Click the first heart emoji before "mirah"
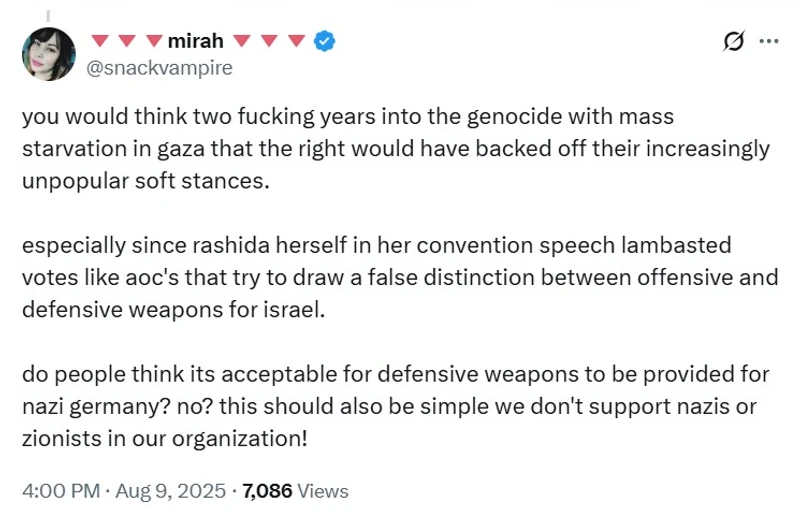The width and height of the screenshot is (800, 526). [100, 41]
